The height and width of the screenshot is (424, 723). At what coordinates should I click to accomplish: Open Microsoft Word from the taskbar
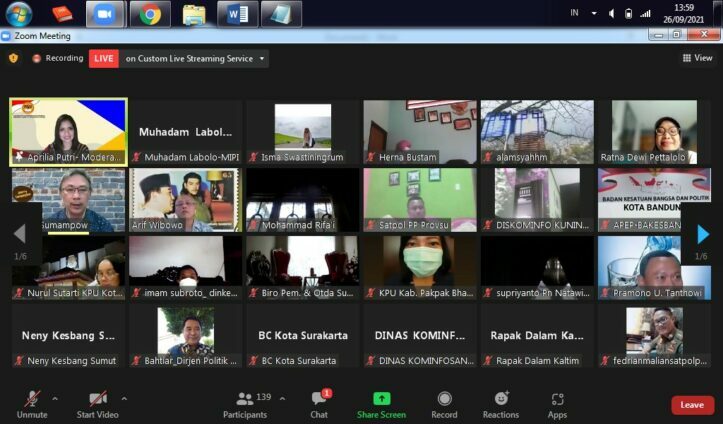[238, 14]
